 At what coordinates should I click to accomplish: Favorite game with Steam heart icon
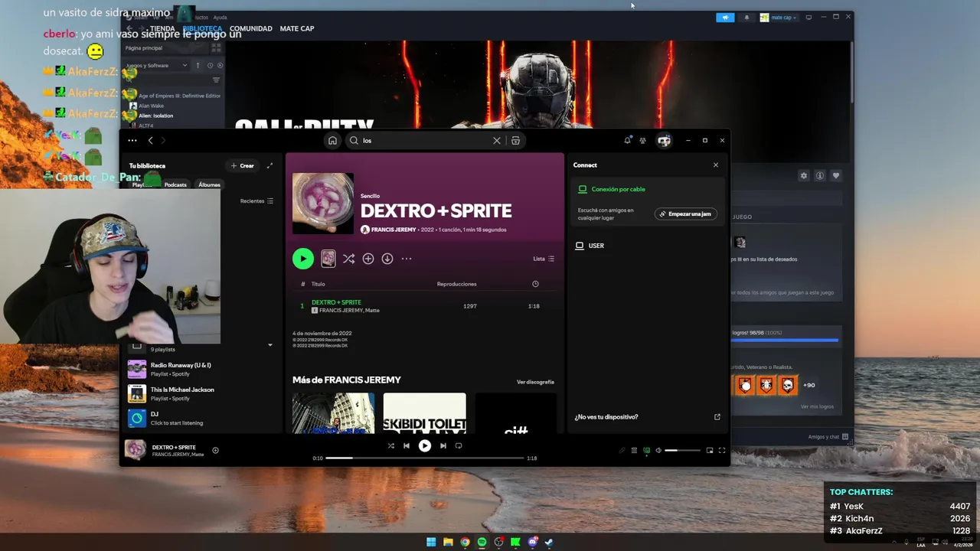coord(836,175)
